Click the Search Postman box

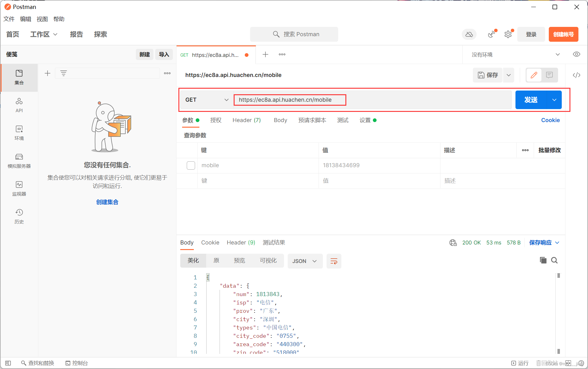(294, 34)
